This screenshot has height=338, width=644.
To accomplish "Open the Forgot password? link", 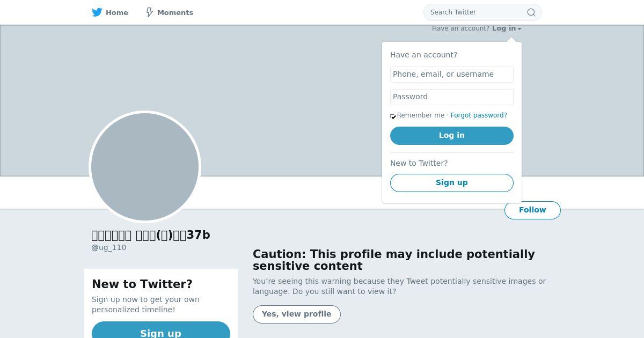I will (x=479, y=115).
